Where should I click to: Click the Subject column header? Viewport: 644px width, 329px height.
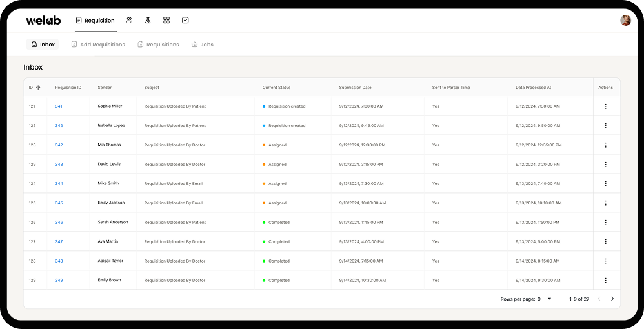coord(152,88)
